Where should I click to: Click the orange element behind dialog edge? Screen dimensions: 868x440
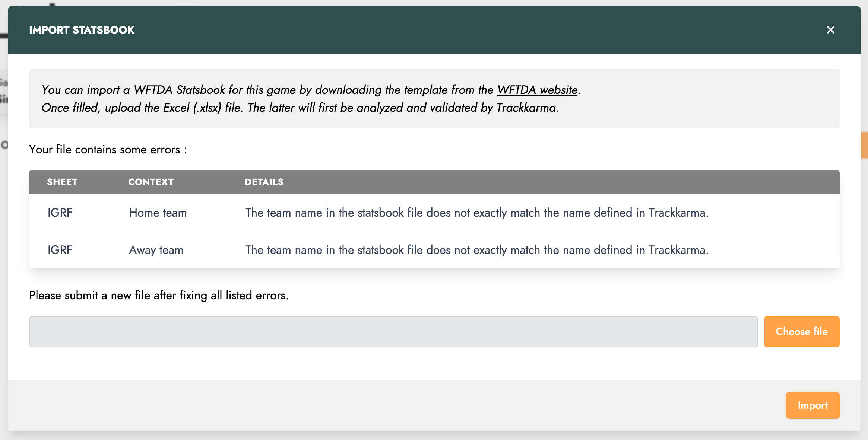864,145
